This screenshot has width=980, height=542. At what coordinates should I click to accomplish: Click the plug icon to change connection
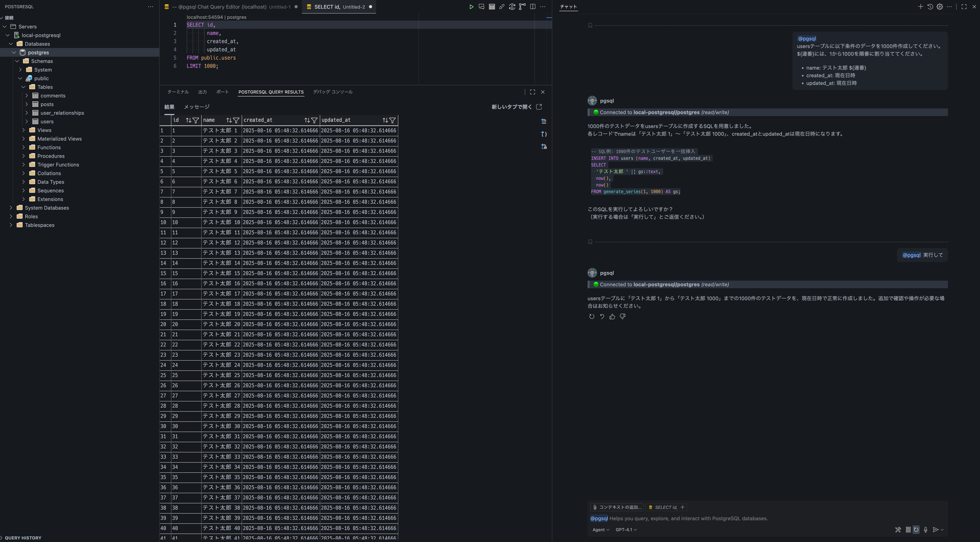502,6
